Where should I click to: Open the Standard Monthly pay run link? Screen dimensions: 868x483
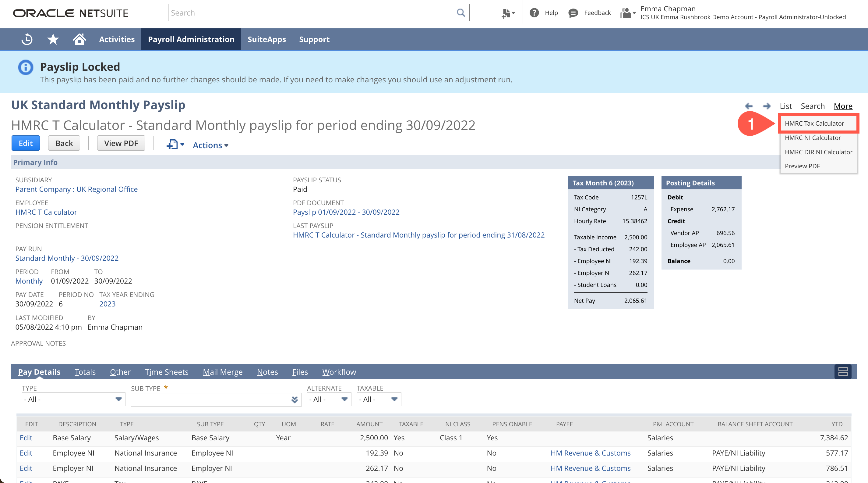pyautogui.click(x=67, y=258)
